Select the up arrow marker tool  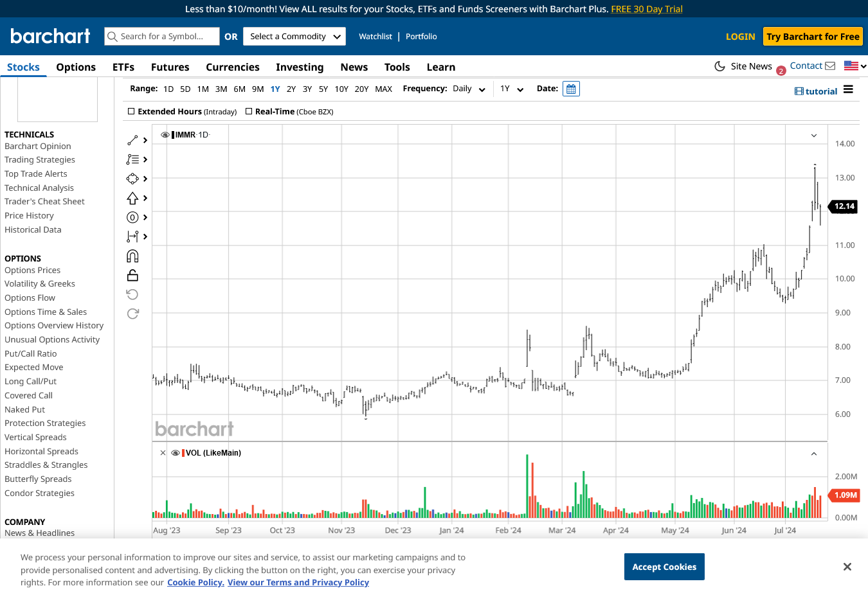coord(132,198)
